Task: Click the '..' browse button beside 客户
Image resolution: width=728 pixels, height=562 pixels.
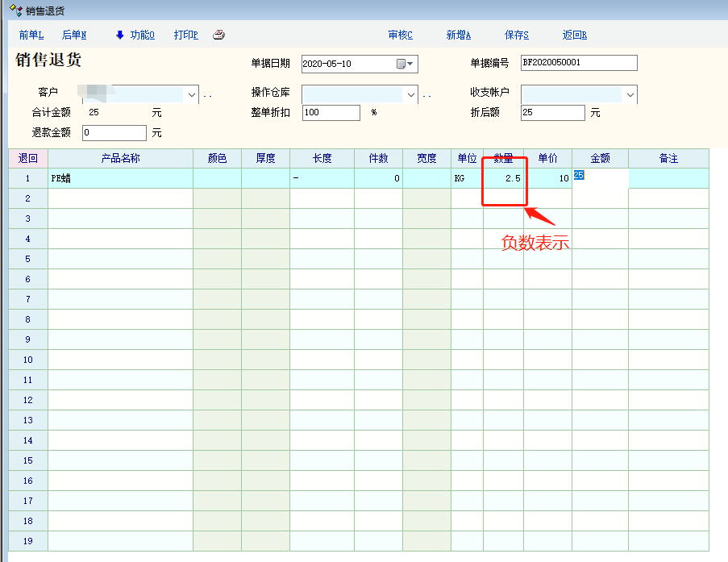Action: 207,95
